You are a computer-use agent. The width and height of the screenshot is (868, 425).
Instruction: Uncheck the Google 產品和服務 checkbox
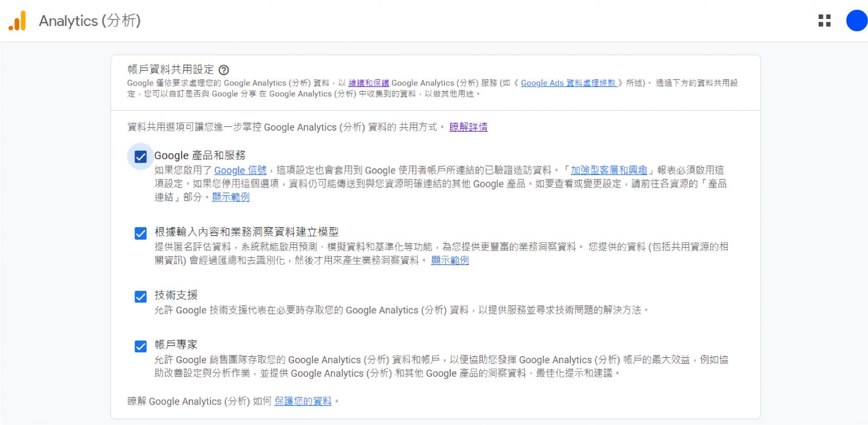click(141, 157)
